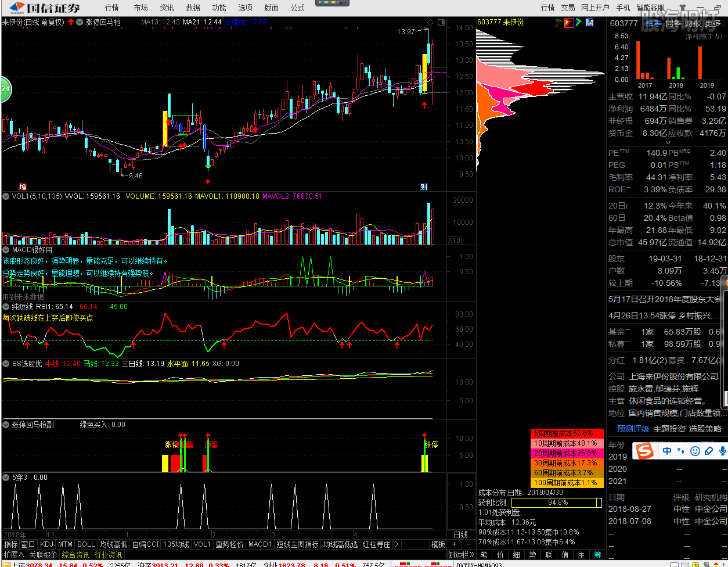Open the 窗口 indicator window selector
The image size is (728, 567).
point(28,544)
